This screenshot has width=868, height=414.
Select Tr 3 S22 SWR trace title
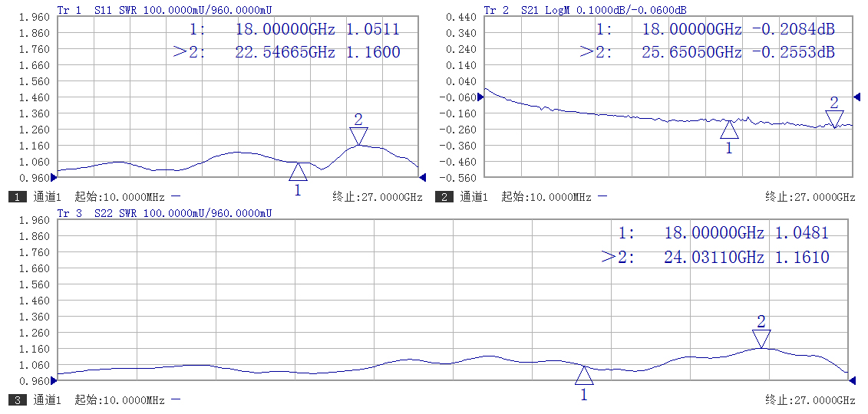(164, 213)
